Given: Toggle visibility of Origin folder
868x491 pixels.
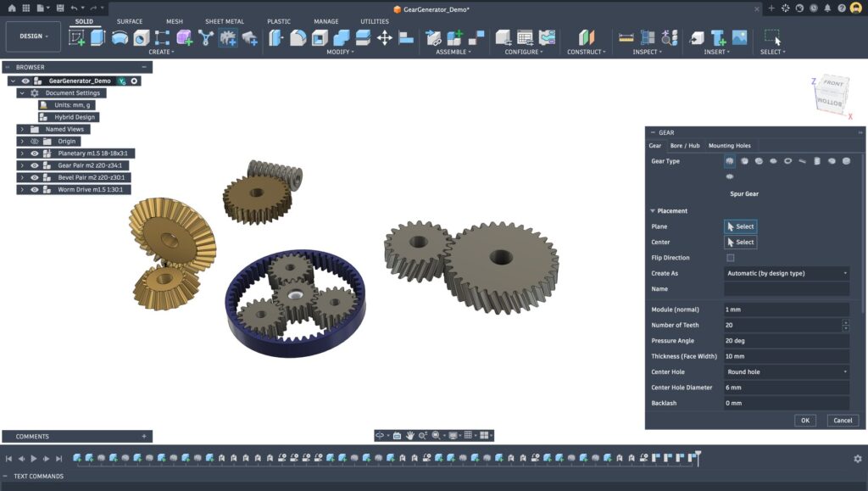Looking at the screenshot, I should click(x=34, y=141).
